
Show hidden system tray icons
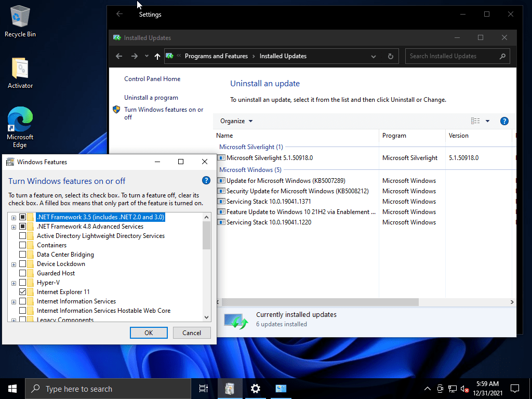[x=428, y=389]
